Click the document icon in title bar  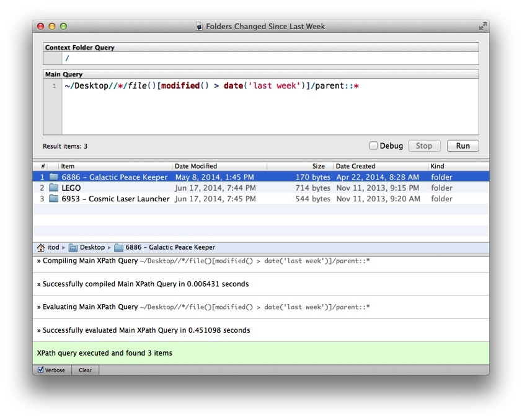point(199,27)
